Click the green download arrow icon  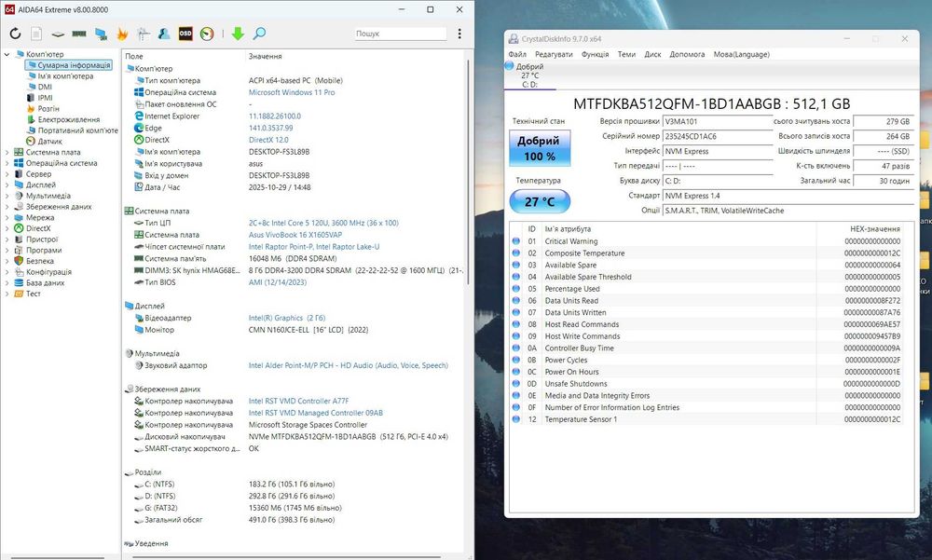point(238,34)
